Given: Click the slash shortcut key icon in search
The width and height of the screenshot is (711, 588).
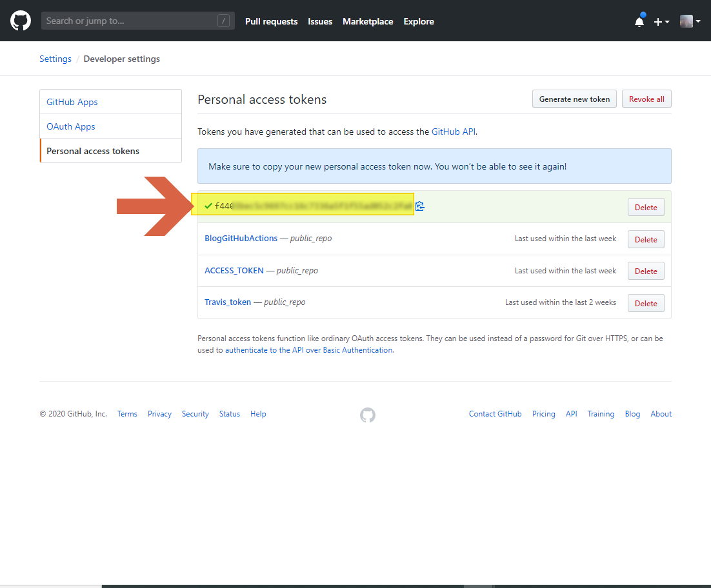Looking at the screenshot, I should (223, 21).
